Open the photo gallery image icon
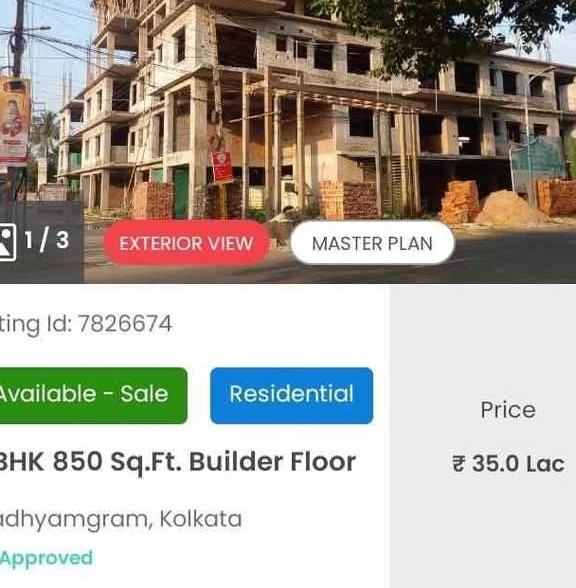576x588 pixels. tap(8, 242)
